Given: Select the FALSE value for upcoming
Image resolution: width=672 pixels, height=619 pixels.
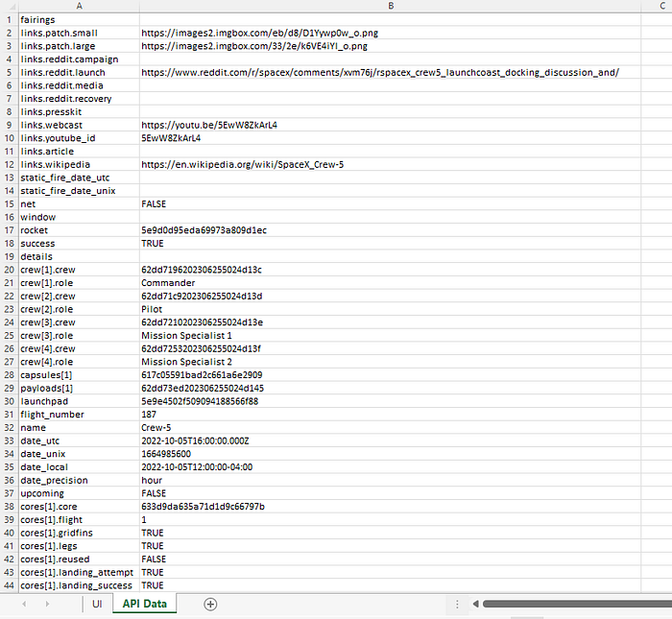Looking at the screenshot, I should click(x=391, y=493).
